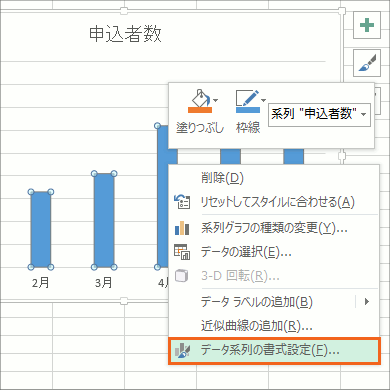Viewport: 390px width, 390px height.
Task: Click the 枠線 outline pen icon
Action: (247, 101)
